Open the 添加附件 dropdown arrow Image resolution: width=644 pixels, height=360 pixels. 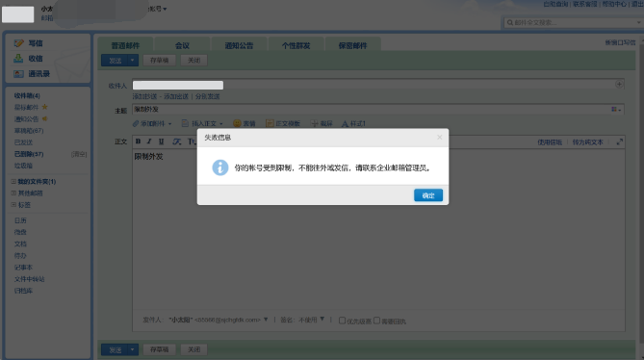[x=169, y=123]
